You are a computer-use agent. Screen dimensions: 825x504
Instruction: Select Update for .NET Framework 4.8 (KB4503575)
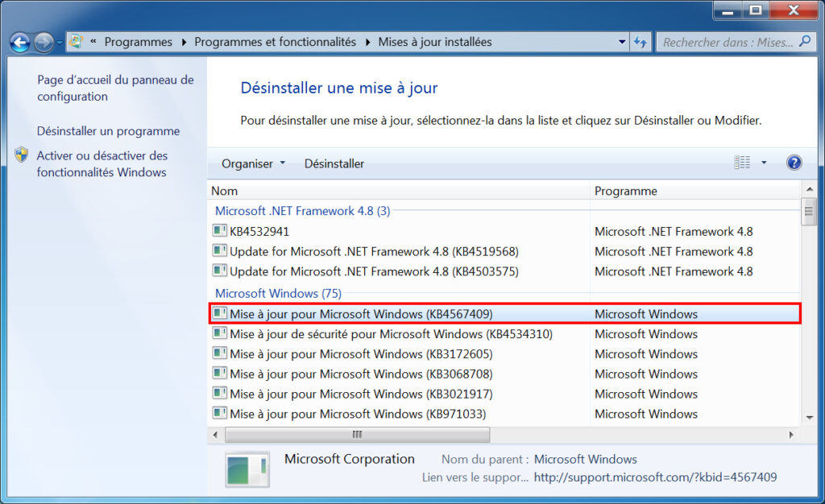tap(505, 271)
